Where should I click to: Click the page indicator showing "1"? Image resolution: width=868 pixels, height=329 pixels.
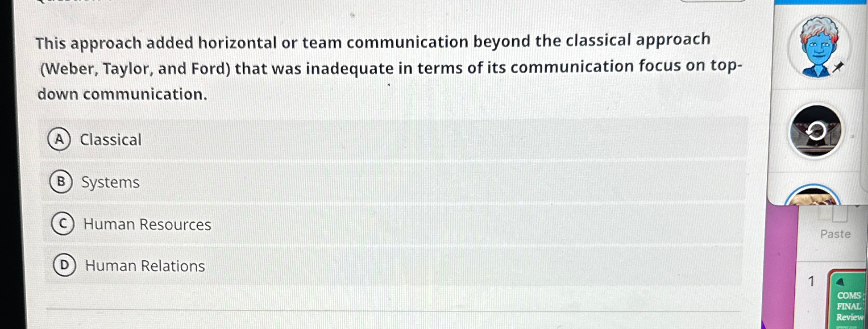(x=811, y=280)
